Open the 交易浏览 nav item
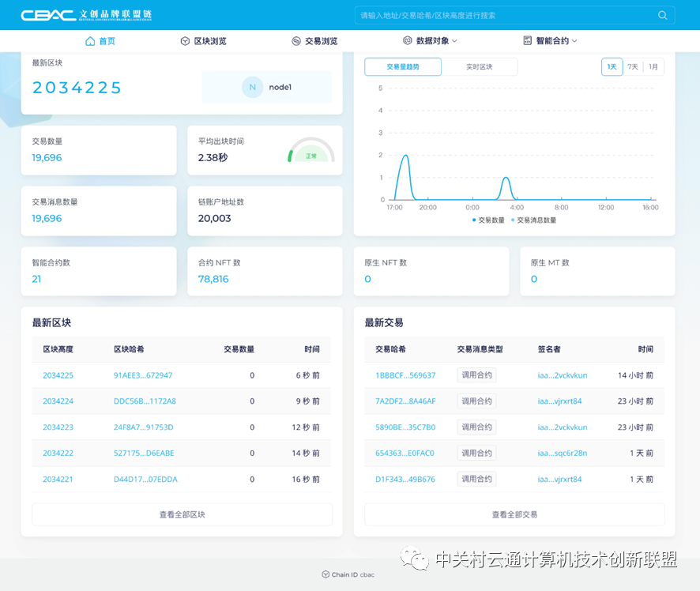700x591 pixels. (314, 41)
